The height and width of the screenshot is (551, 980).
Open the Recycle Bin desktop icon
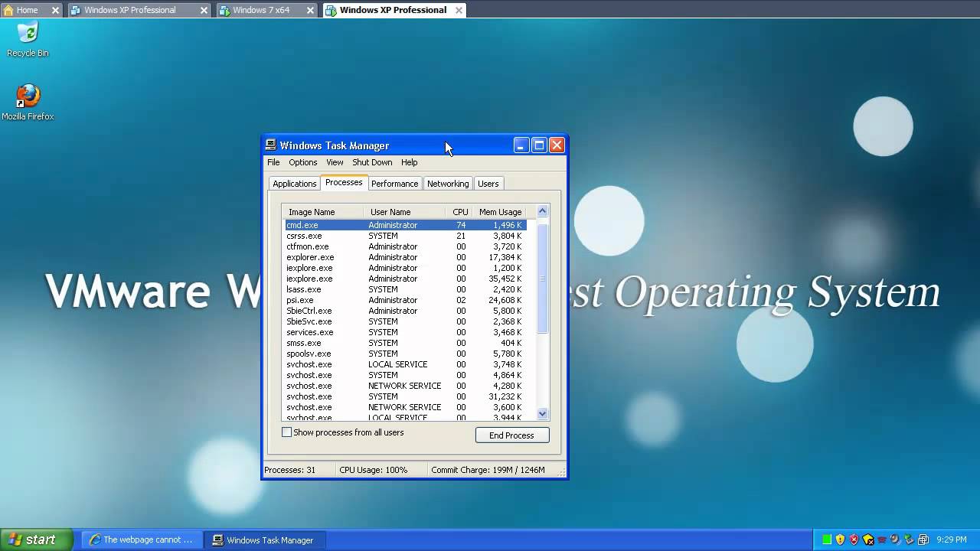(x=28, y=40)
